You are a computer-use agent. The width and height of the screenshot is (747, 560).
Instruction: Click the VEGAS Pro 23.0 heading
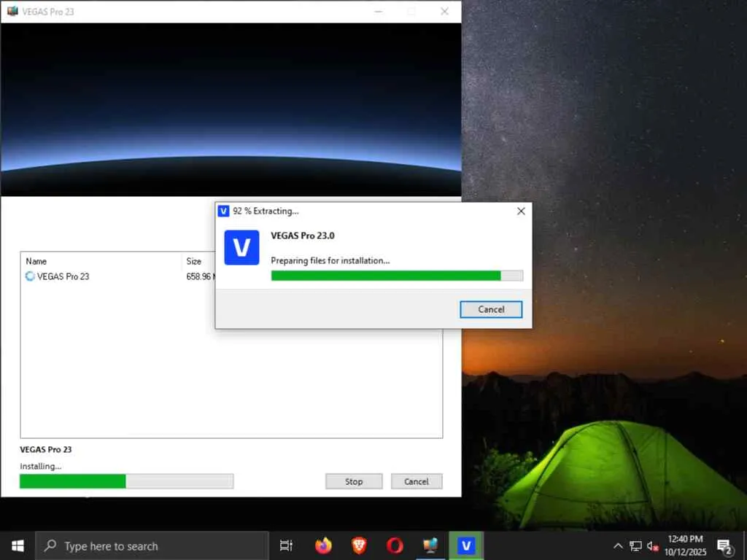[x=303, y=236]
